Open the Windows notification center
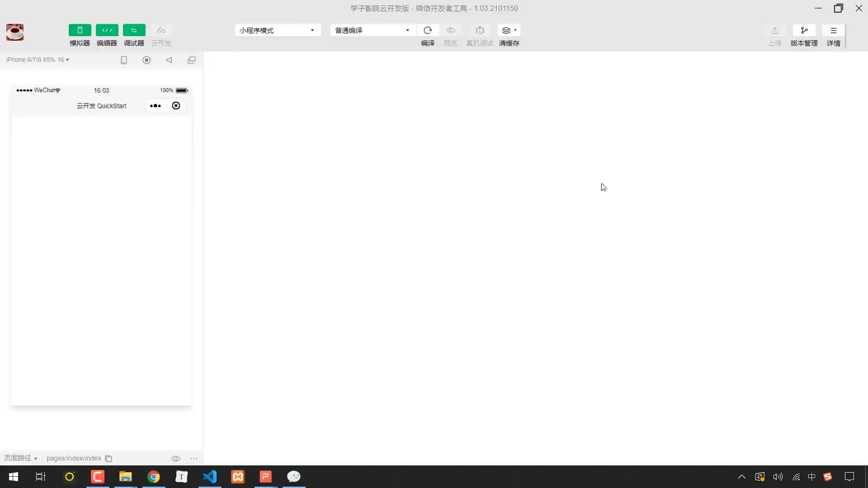The image size is (868, 488). (849, 477)
